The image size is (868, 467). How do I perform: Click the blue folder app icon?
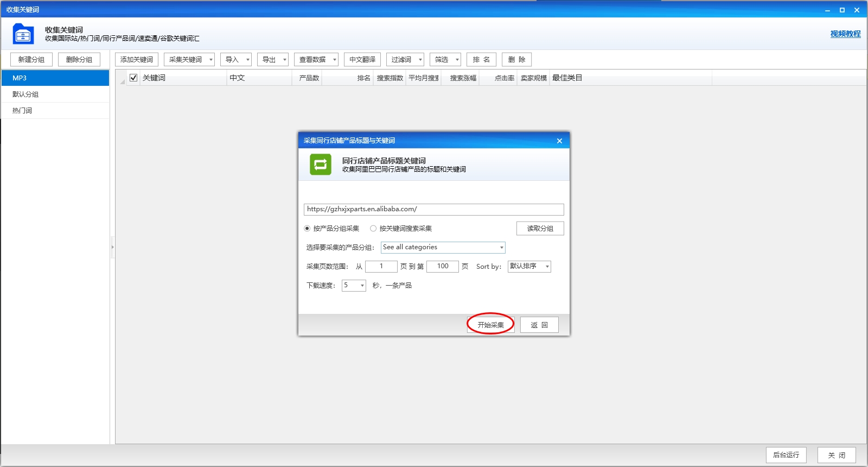23,34
